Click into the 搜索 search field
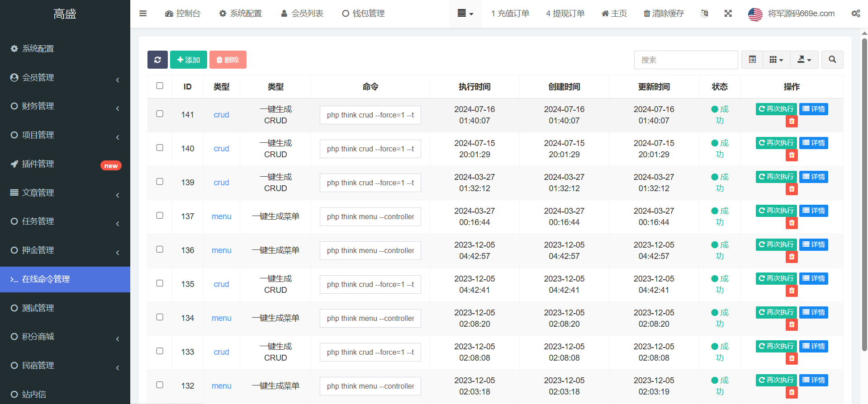This screenshot has width=868, height=404. pos(686,60)
